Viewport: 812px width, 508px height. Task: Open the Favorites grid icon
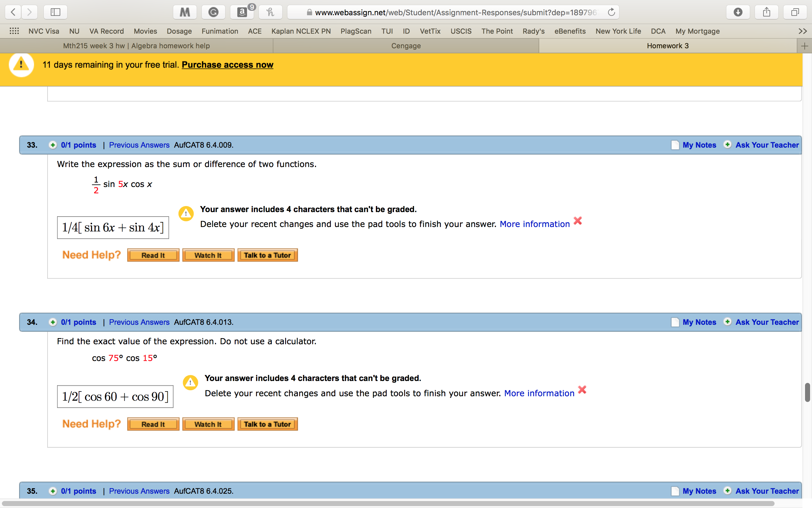pos(14,31)
